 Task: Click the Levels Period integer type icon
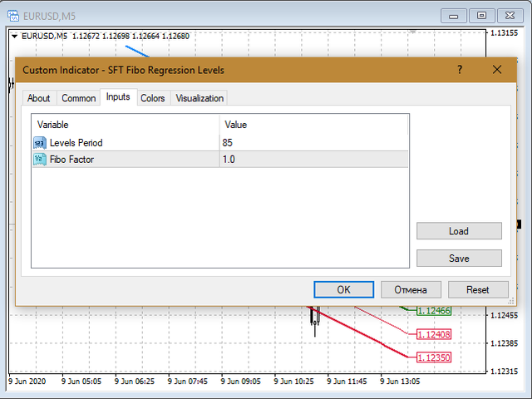point(40,143)
